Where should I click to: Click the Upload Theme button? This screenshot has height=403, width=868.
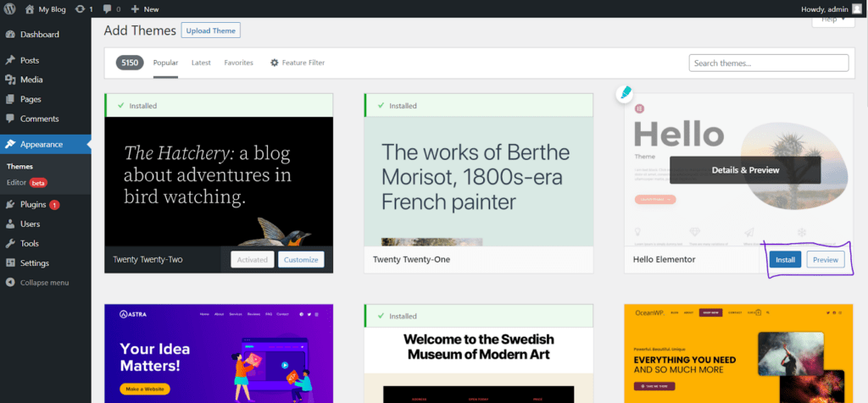(211, 30)
